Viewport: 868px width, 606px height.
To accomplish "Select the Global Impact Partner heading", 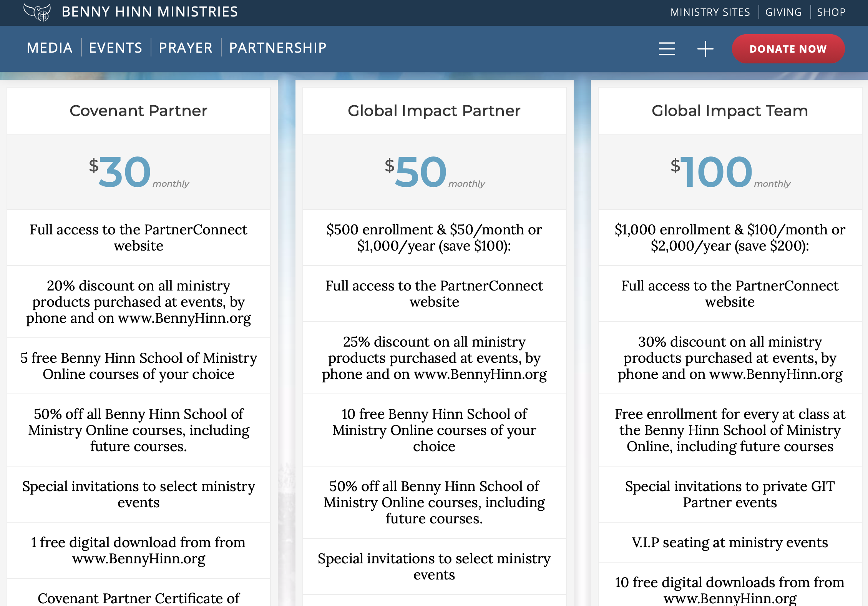I will click(434, 111).
